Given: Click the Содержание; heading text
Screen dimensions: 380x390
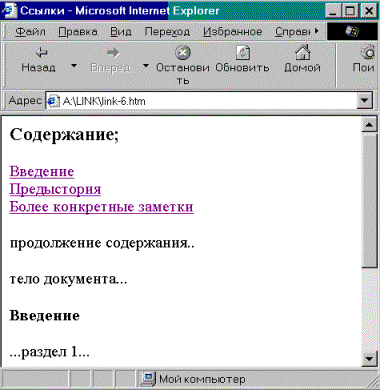Looking at the screenshot, I should click(x=64, y=135).
